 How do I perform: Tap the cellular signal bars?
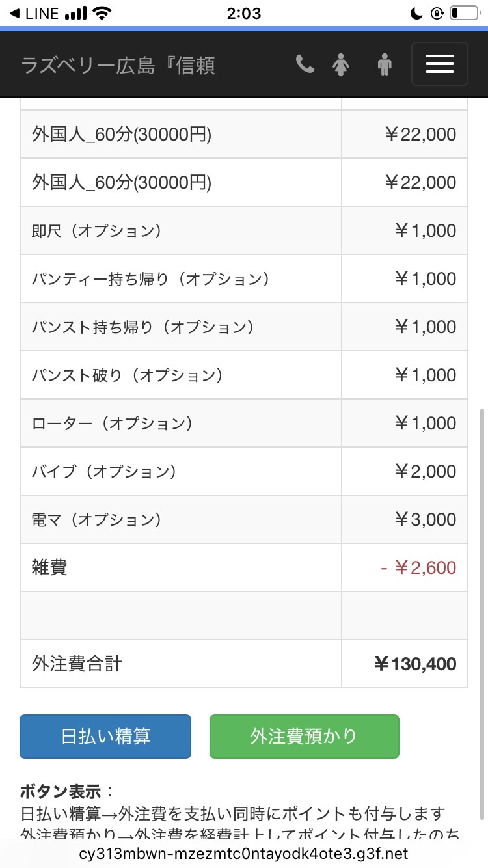[x=76, y=13]
